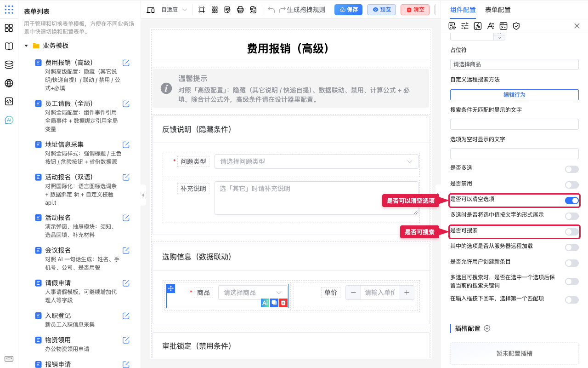Open the formula (fx) settings icon

478,26
